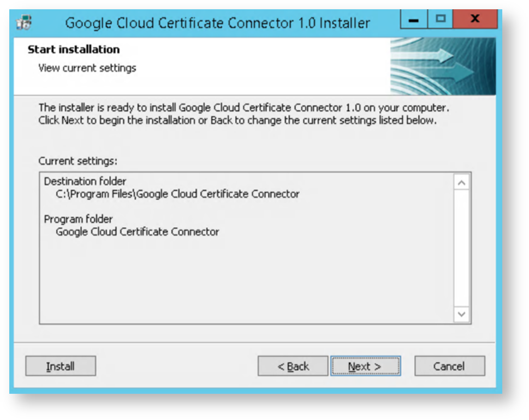Cancel the installation
Viewport: 529px width, 420px height.
click(449, 366)
